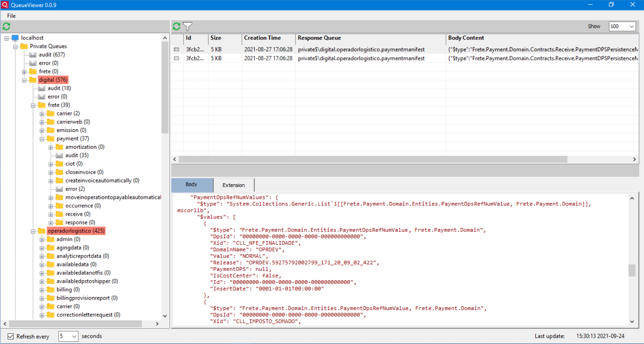Switch to the Extension tab

point(234,185)
